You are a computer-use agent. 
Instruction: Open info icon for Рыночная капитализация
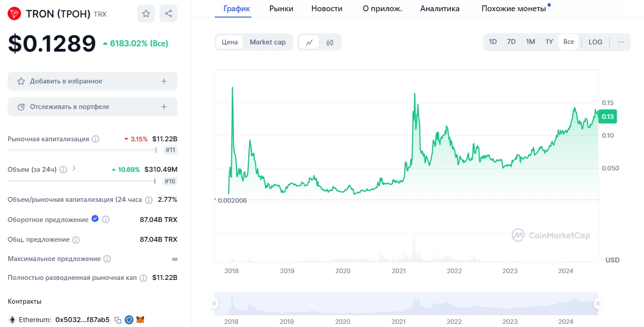pyautogui.click(x=95, y=139)
